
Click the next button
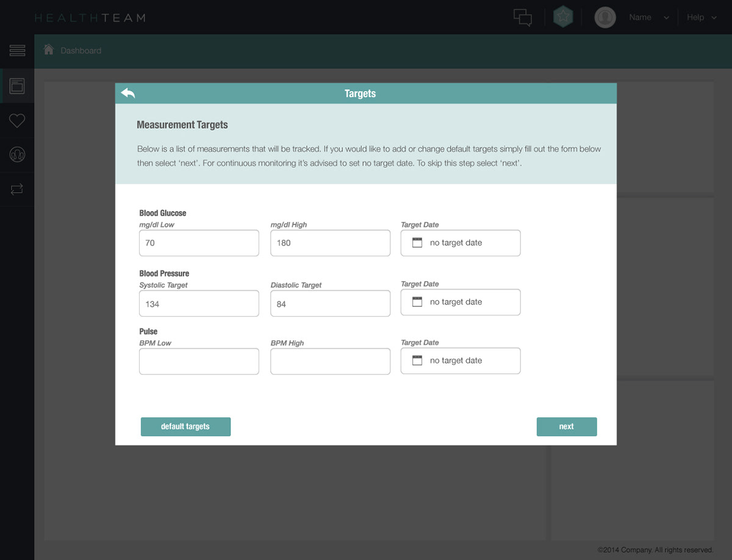567,426
